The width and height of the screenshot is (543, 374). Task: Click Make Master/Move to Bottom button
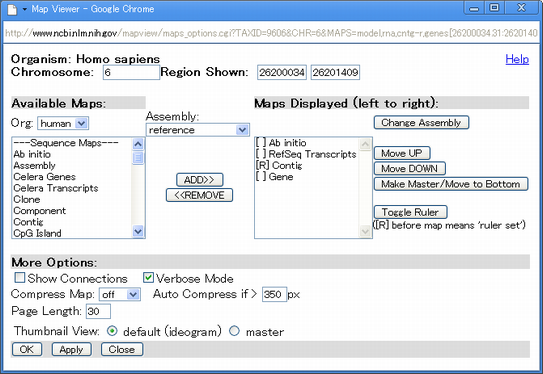[x=451, y=184]
